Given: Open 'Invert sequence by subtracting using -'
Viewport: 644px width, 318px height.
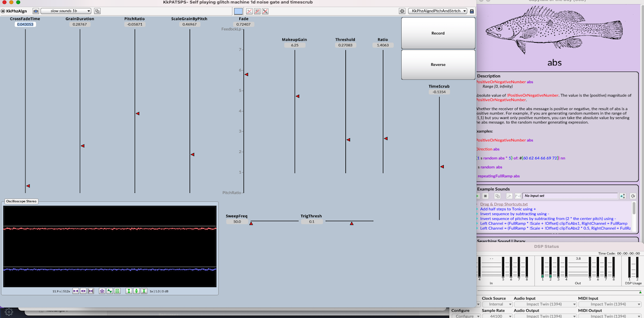Looking at the screenshot, I should tap(515, 214).
